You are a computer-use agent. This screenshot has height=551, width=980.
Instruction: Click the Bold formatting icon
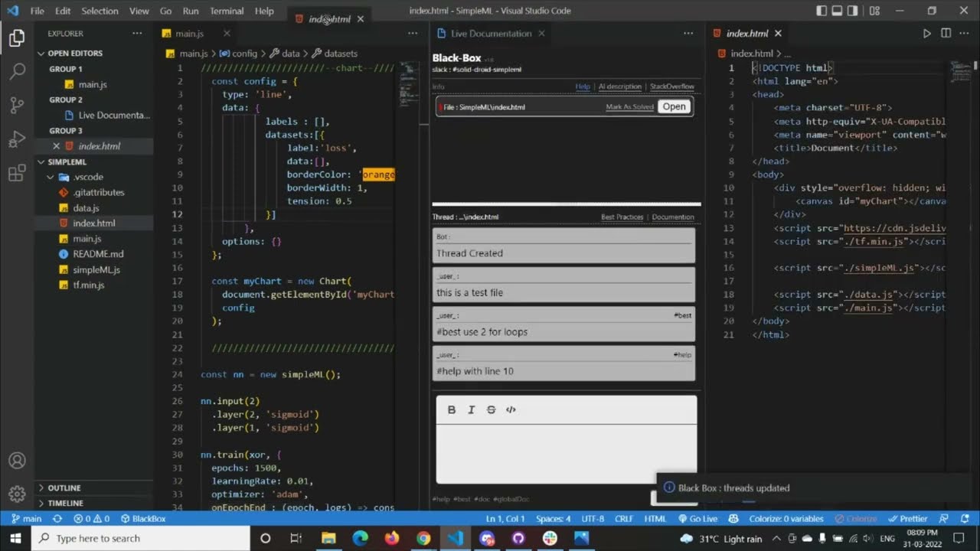click(x=452, y=410)
